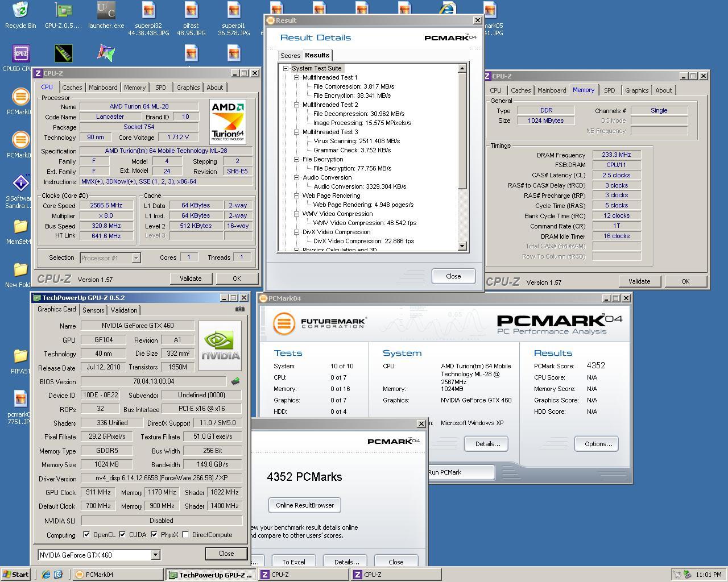The height and width of the screenshot is (582, 728).
Task: Toggle the CUDA checkbox in GPU-Z
Action: coord(122,535)
